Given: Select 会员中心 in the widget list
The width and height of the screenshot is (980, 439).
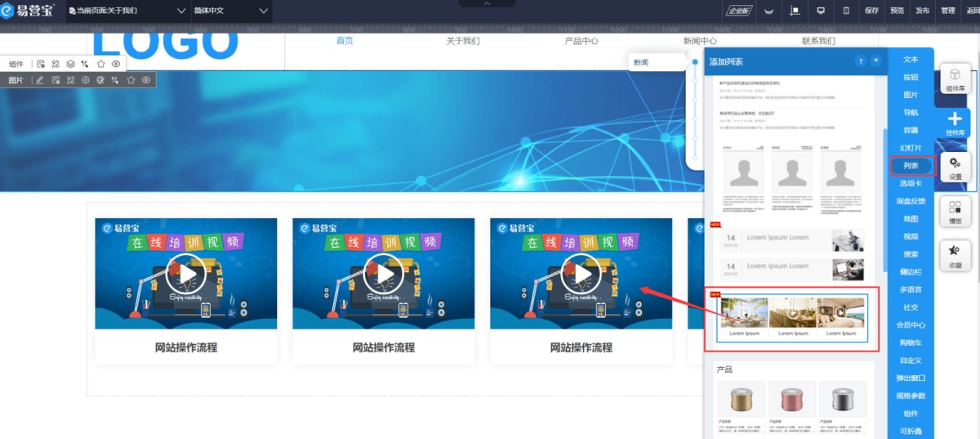Looking at the screenshot, I should coord(911,325).
